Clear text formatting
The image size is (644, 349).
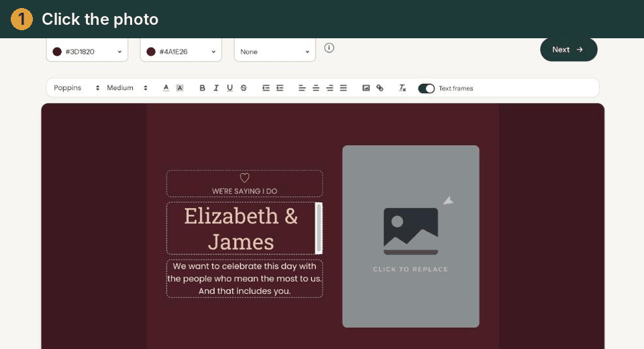tap(402, 88)
